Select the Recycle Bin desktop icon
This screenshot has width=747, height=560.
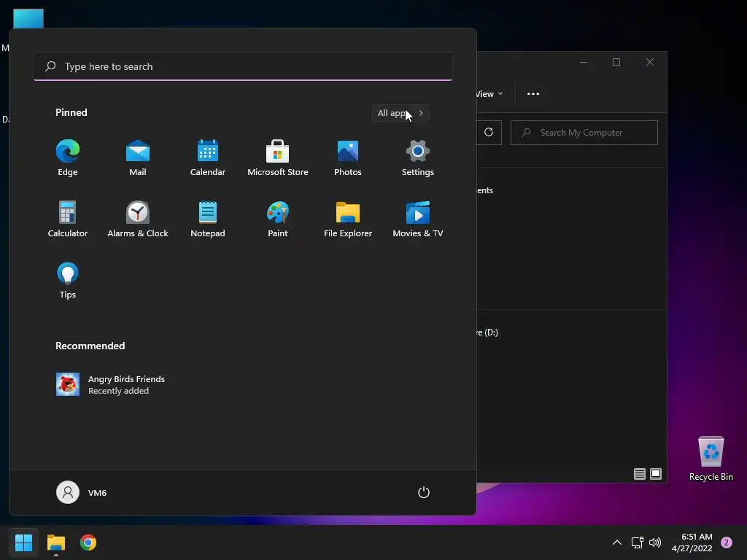[x=711, y=459]
